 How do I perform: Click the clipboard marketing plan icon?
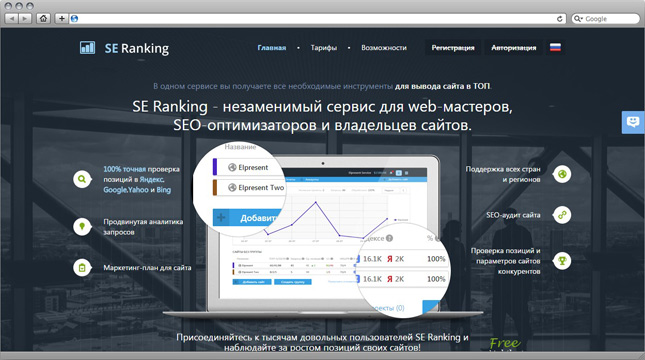pos(82,268)
